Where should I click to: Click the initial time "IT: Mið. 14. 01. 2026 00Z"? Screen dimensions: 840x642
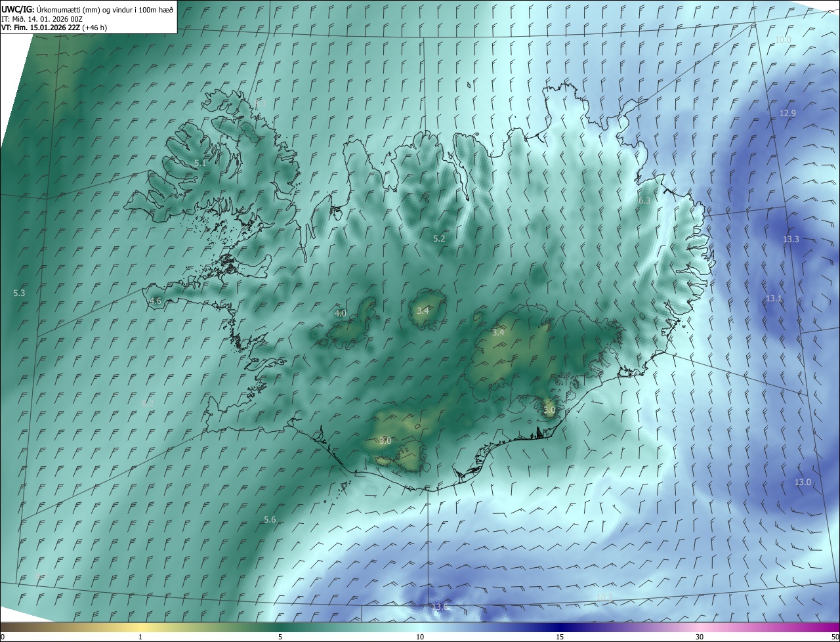click(43, 18)
